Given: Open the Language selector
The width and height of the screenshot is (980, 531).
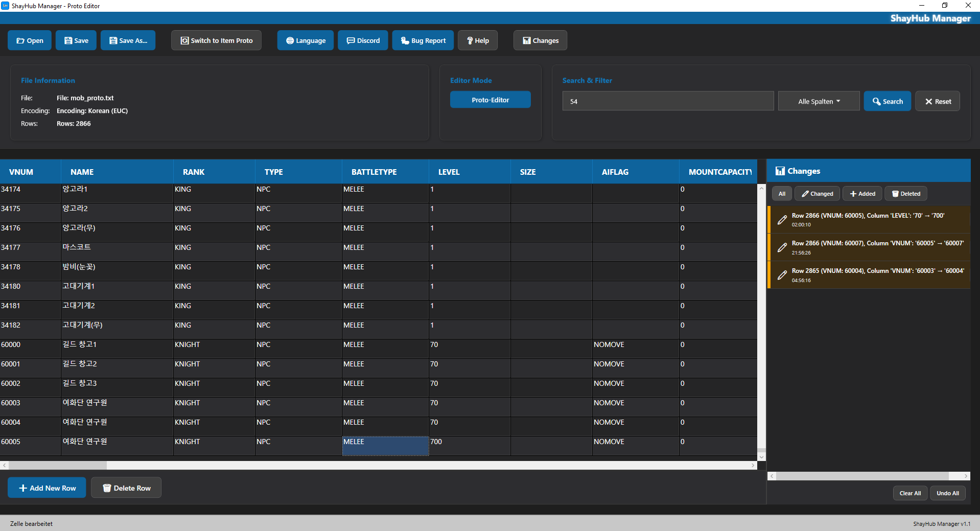Looking at the screenshot, I should pyautogui.click(x=306, y=40).
